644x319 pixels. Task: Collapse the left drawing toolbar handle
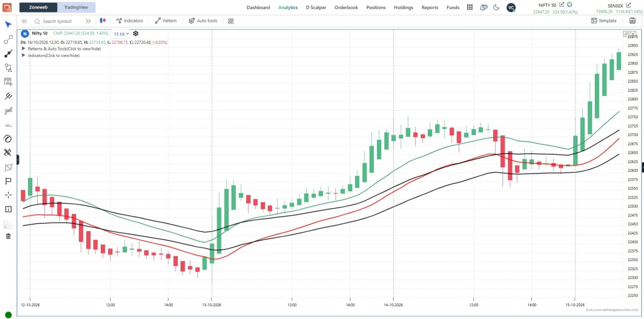tap(18, 160)
